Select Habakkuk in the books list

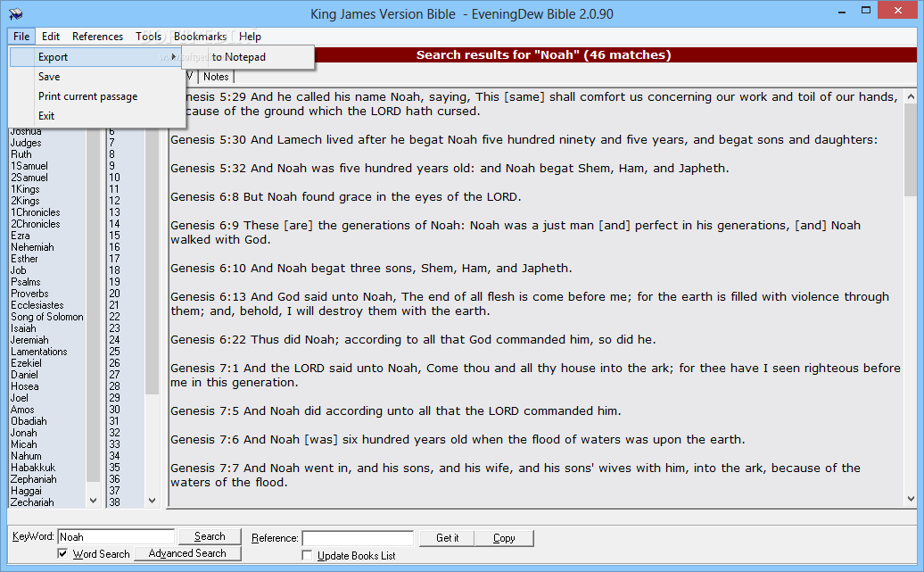33,468
